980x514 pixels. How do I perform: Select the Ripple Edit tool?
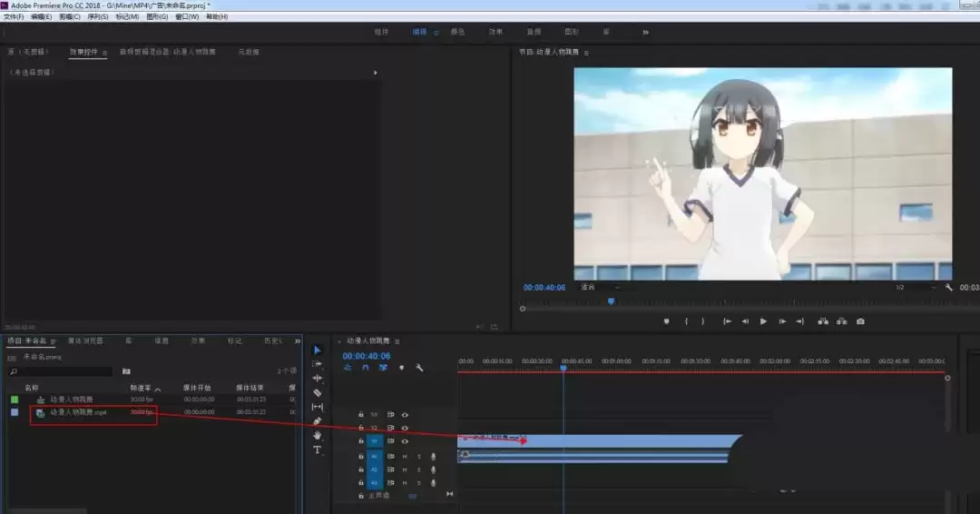point(317,379)
